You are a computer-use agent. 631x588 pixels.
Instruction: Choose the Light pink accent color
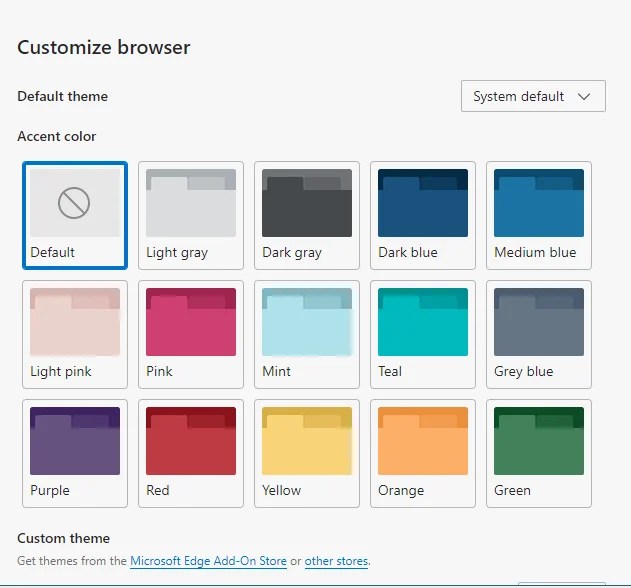(75, 334)
